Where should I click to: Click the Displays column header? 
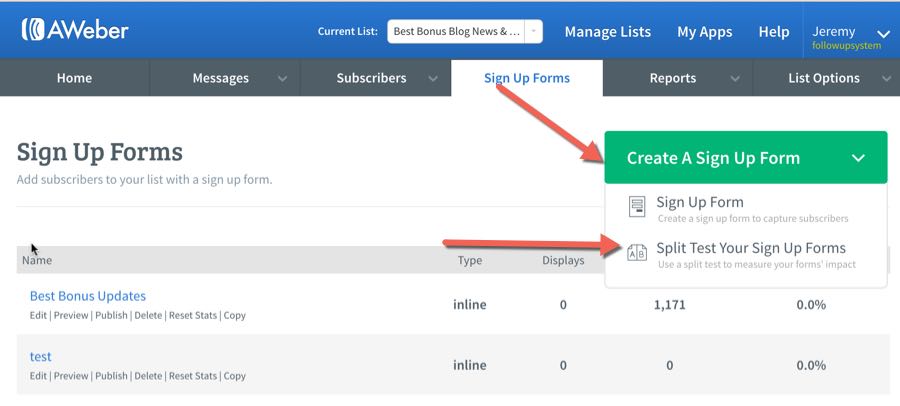(563, 260)
